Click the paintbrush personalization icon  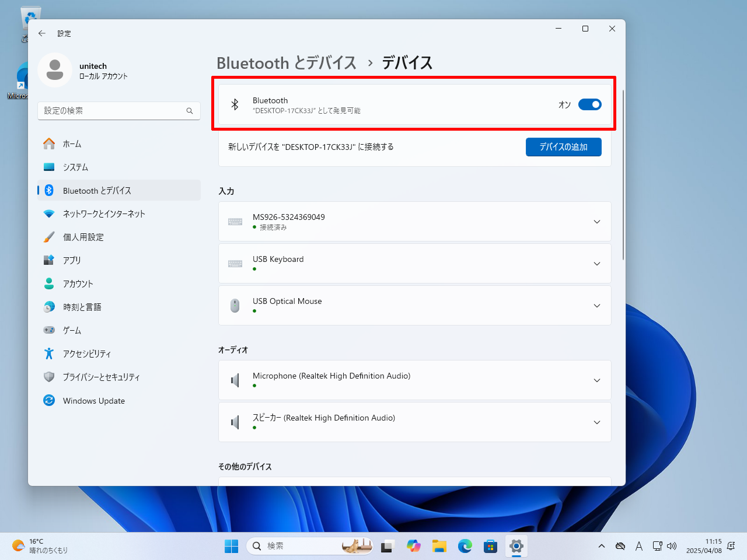(x=49, y=237)
